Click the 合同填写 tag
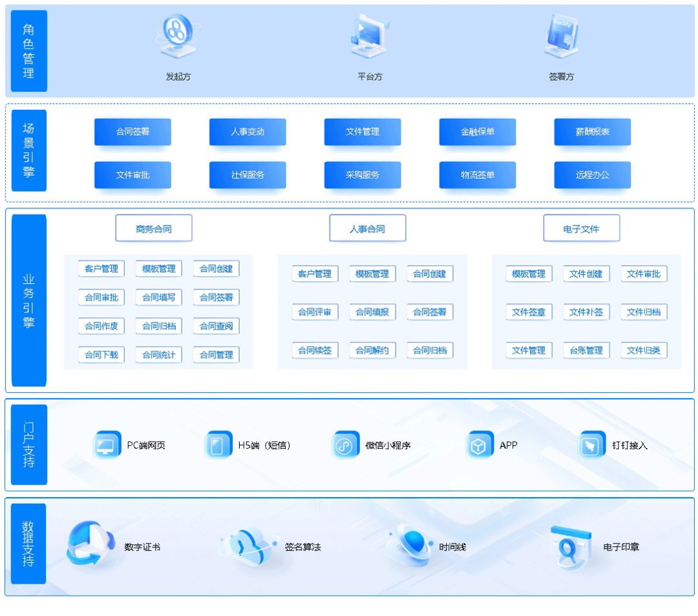Screen dimensions: 698x616 (159, 297)
